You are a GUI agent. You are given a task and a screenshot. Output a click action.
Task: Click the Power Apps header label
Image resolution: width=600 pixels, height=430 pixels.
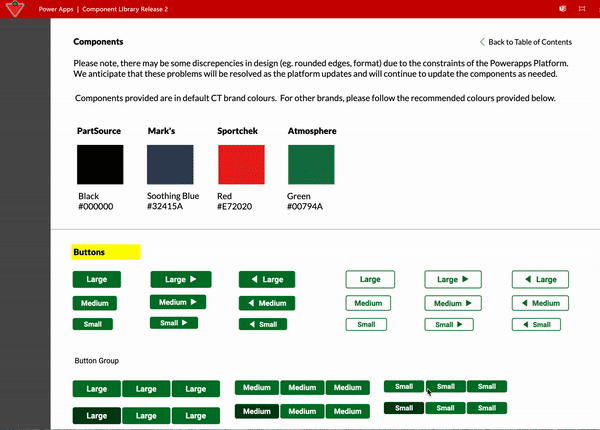(x=56, y=9)
